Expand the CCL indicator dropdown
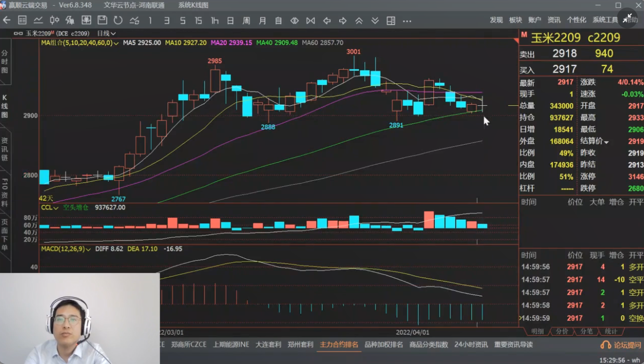Image resolution: width=644 pixels, height=364 pixels. point(49,207)
